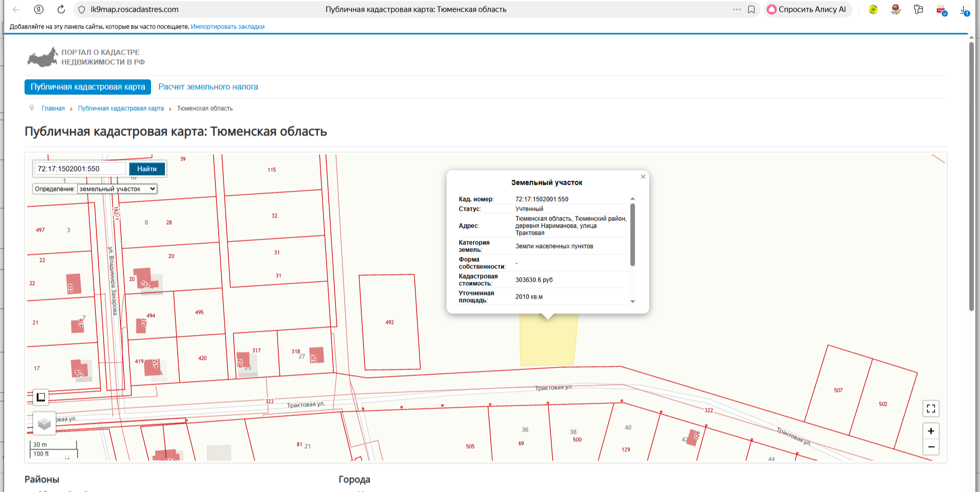Open the Определение object type dropdown
Viewport: 980px width, 492px height.
pos(117,189)
